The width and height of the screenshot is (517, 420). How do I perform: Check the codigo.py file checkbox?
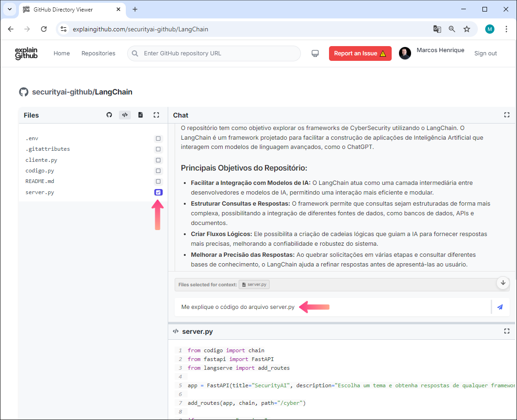[158, 171]
